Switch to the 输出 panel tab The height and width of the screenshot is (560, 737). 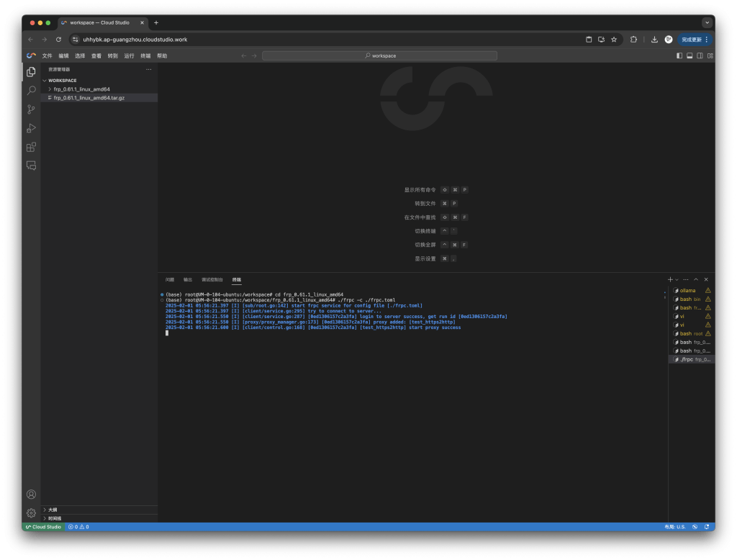point(188,280)
